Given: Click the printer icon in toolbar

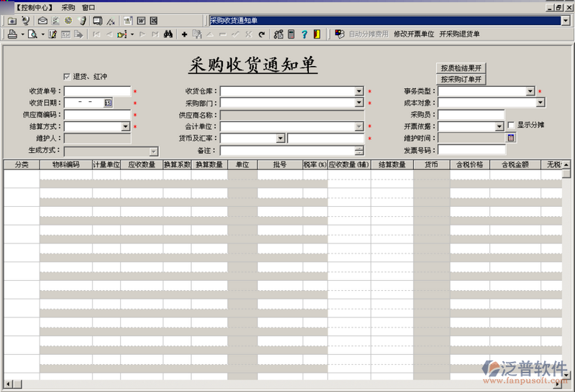Looking at the screenshot, I should (x=11, y=34).
